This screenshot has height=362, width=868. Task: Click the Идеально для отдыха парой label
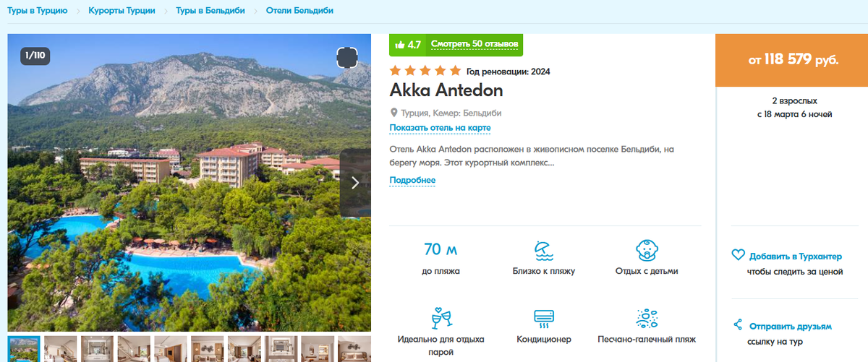441,345
